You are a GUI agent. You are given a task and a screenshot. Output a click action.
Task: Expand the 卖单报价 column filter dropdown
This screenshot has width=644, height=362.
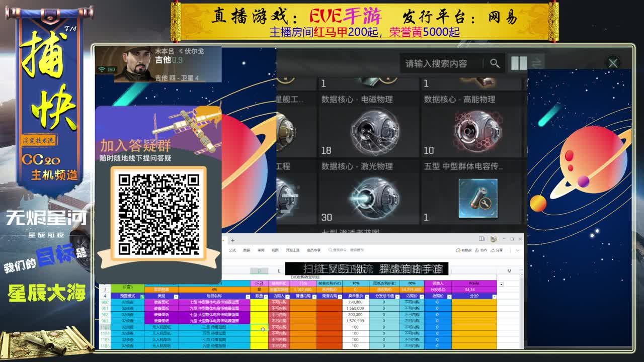click(x=367, y=296)
